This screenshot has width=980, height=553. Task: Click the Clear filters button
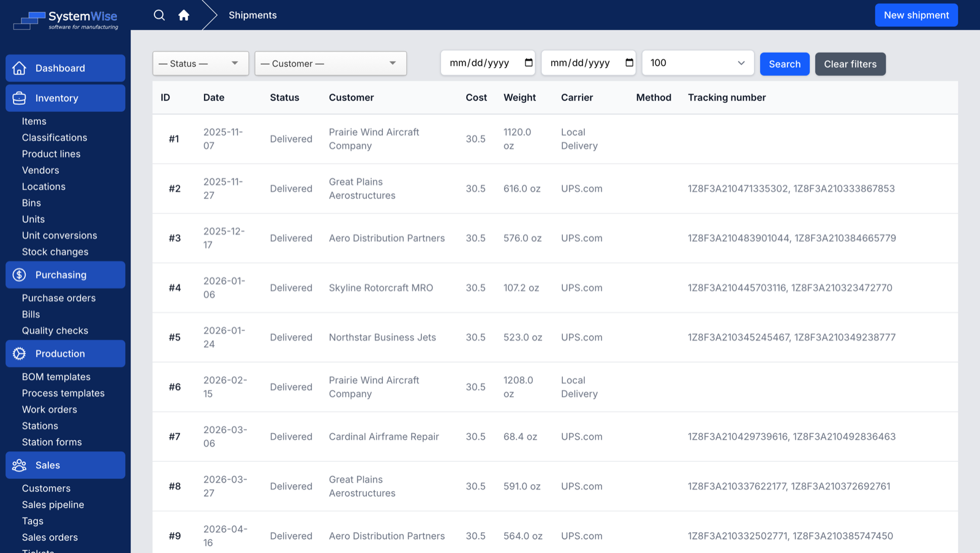(850, 64)
